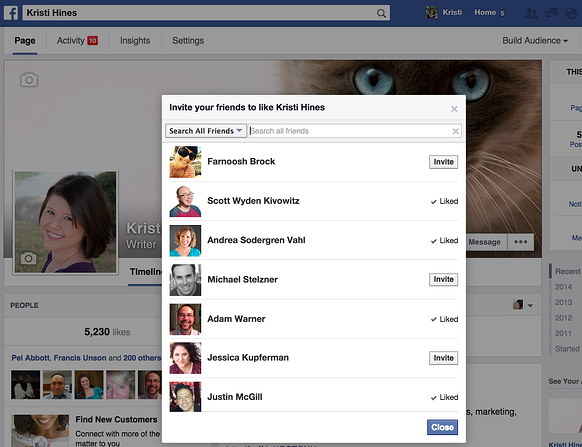Open the Settings tab
The height and width of the screenshot is (447, 582).
coord(188,40)
